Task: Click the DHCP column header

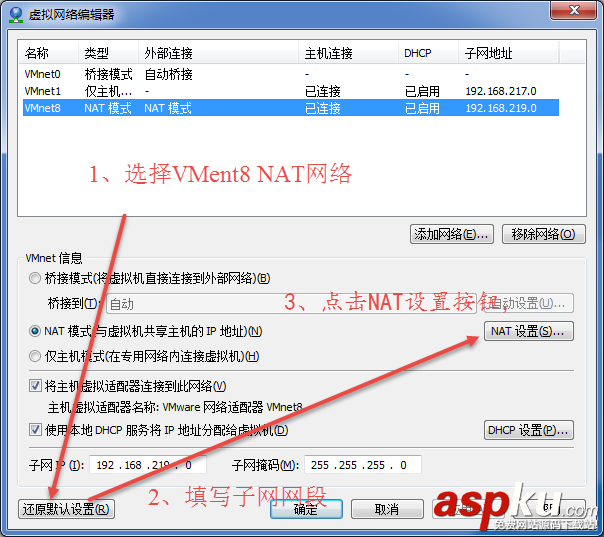Action: click(428, 53)
